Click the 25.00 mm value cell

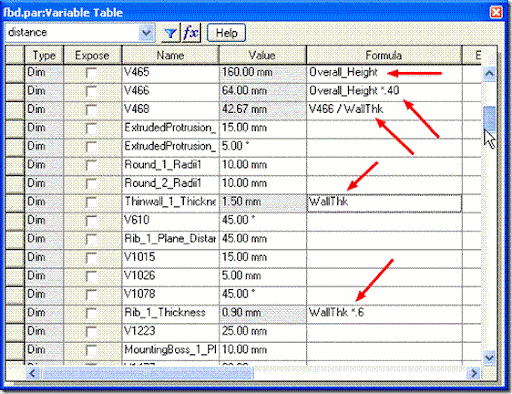pos(262,332)
